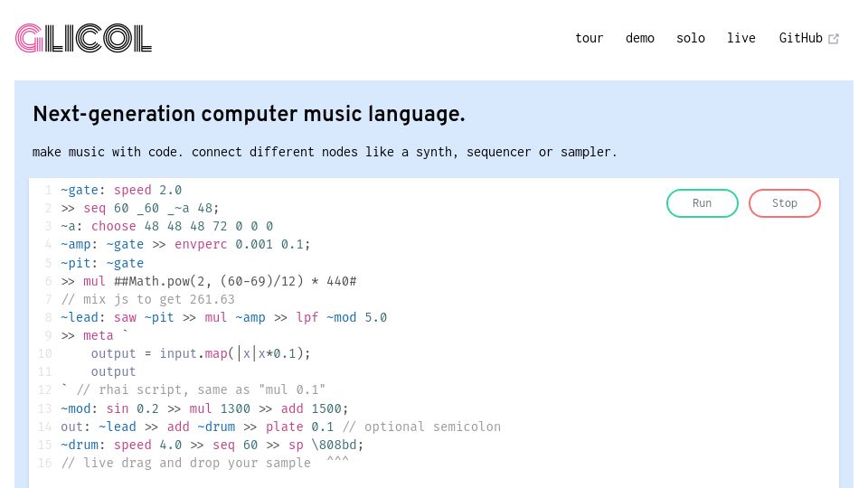Place cursor on line "~gate: speed 2.0"

click(x=121, y=190)
